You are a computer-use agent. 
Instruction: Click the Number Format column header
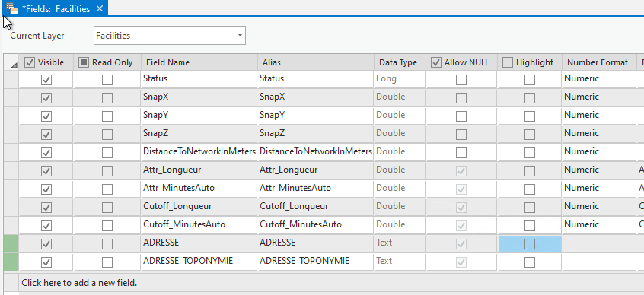coord(598,62)
